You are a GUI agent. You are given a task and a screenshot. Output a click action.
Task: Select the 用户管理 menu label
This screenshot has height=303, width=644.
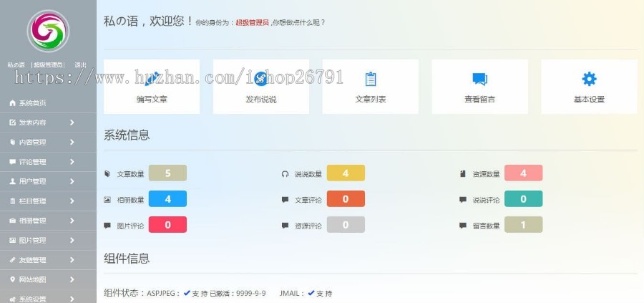(x=32, y=181)
